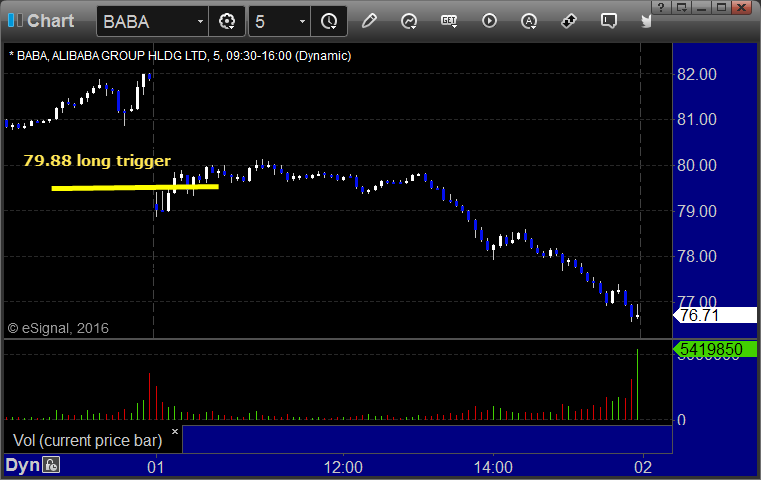Screen dimensions: 761x480
Task: Click the Chart window title icon
Action: [15, 20]
